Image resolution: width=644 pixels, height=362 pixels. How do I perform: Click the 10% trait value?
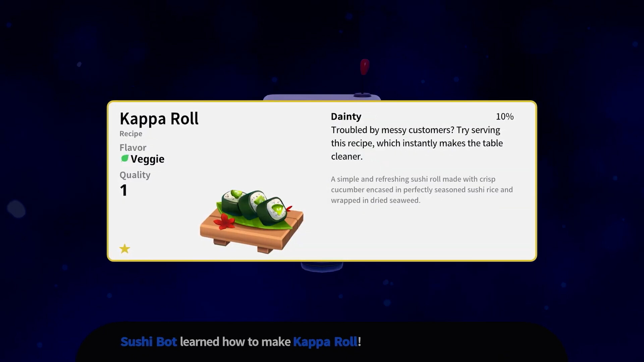505,117
